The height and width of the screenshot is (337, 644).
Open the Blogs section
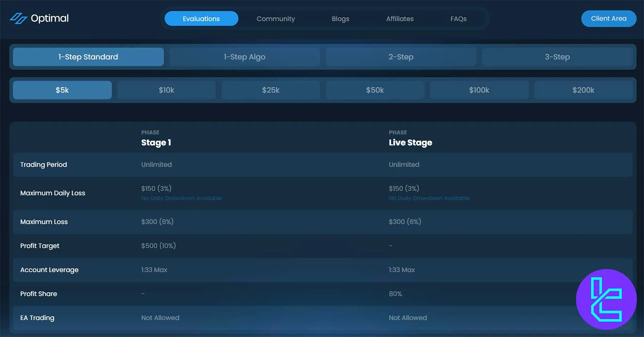pos(340,19)
